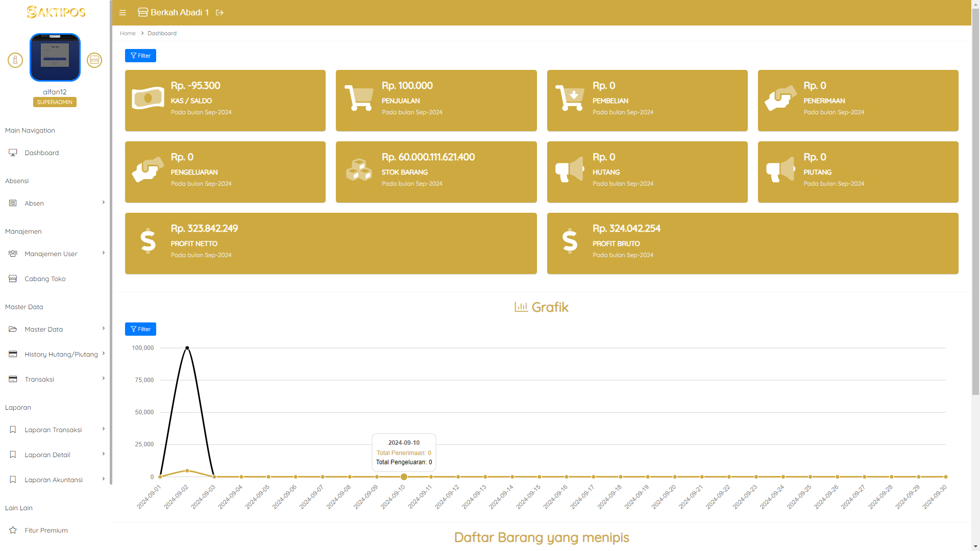Expand the Master Data menu chevron
Screen dimensions: 980x551
[104, 329]
